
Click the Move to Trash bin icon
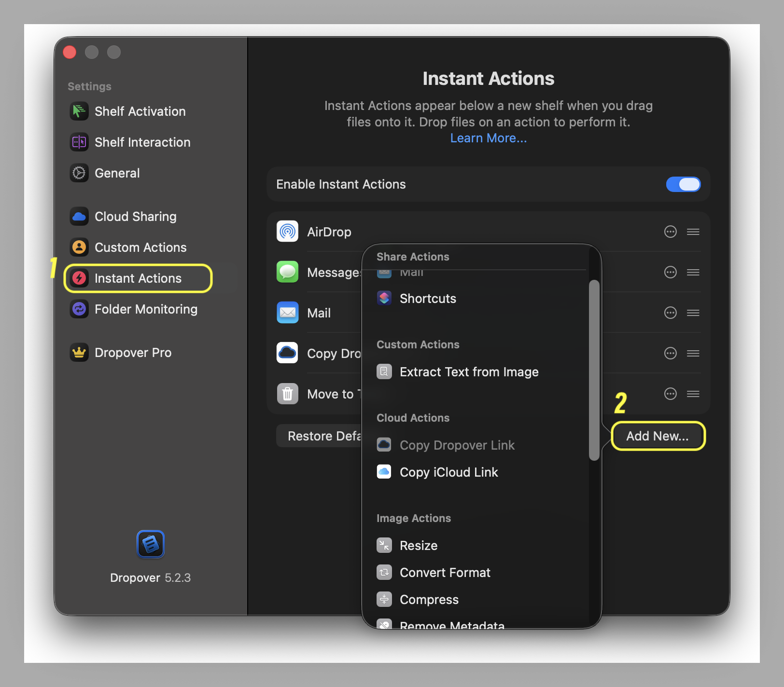287,394
